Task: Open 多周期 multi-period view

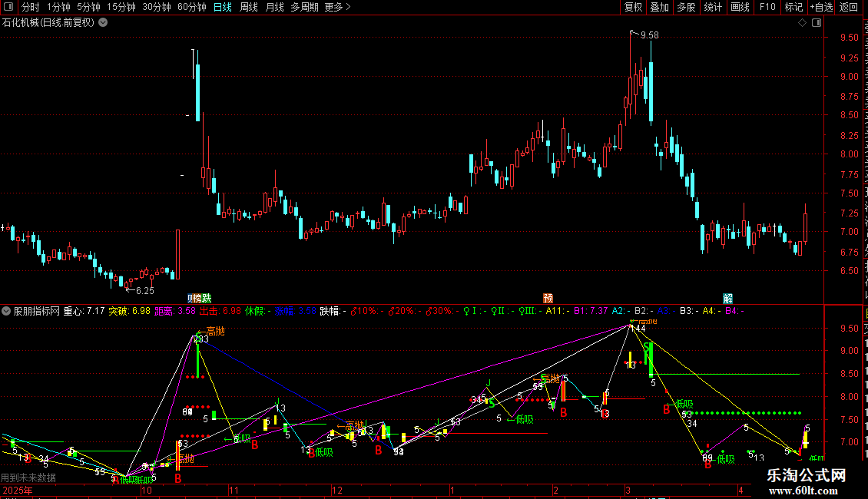Action: coord(304,7)
